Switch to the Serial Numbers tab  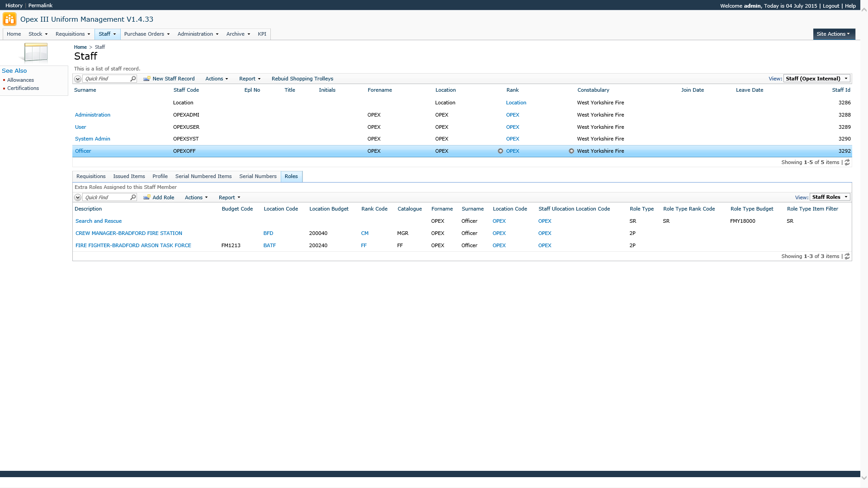(x=258, y=176)
